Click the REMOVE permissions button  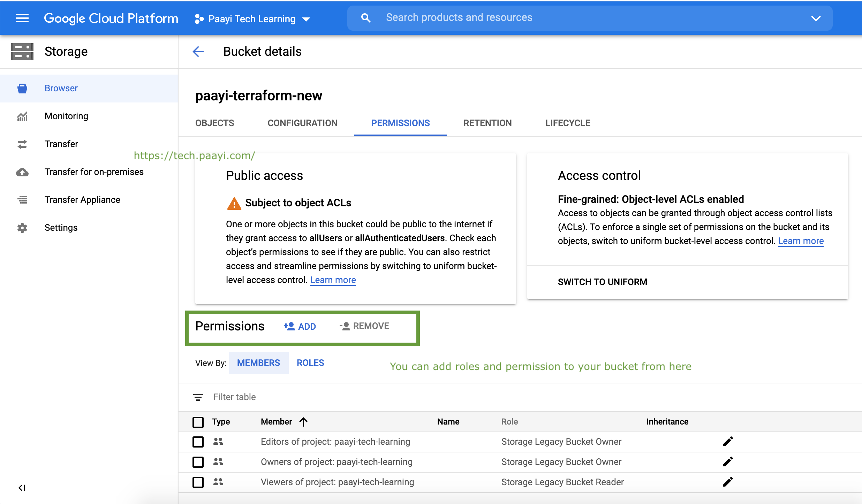[364, 326]
